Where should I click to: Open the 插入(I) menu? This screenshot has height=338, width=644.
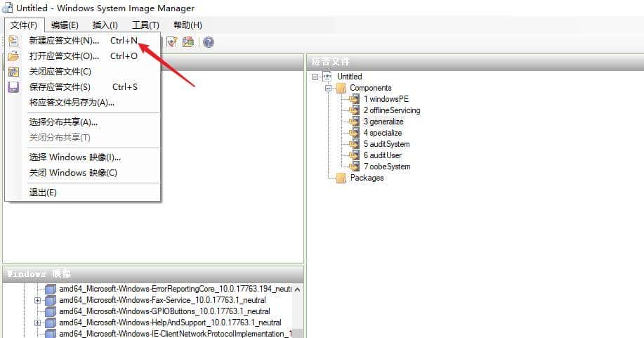click(x=105, y=25)
